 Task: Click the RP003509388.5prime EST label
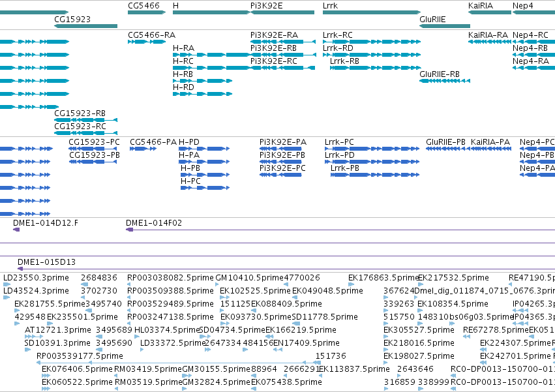[x=170, y=291]
